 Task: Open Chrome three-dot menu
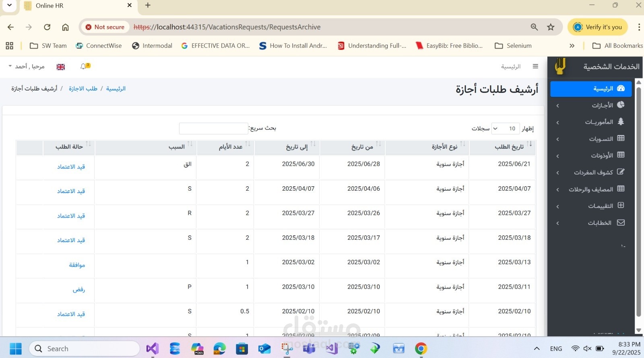click(x=639, y=27)
